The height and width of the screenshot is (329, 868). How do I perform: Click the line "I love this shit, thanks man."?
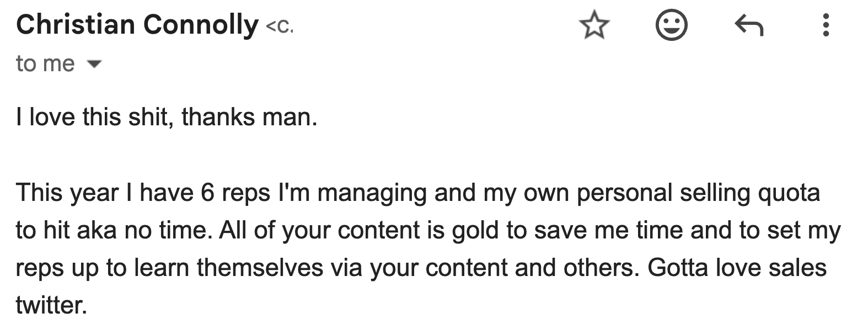point(167,117)
